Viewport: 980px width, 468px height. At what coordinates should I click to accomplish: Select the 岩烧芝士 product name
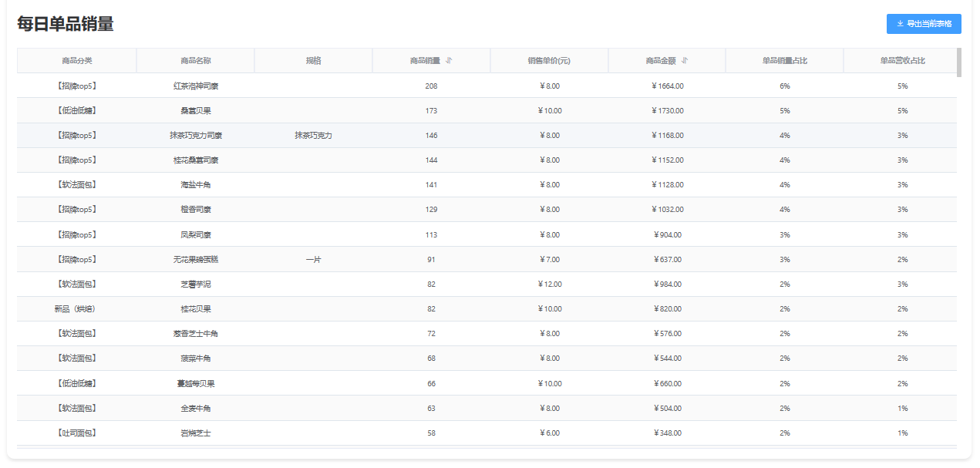196,433
